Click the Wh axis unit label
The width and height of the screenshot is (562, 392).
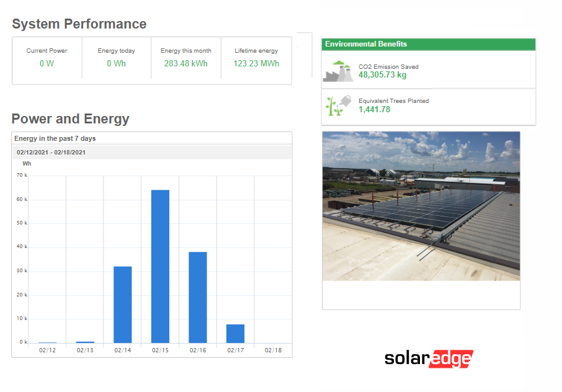[x=25, y=163]
